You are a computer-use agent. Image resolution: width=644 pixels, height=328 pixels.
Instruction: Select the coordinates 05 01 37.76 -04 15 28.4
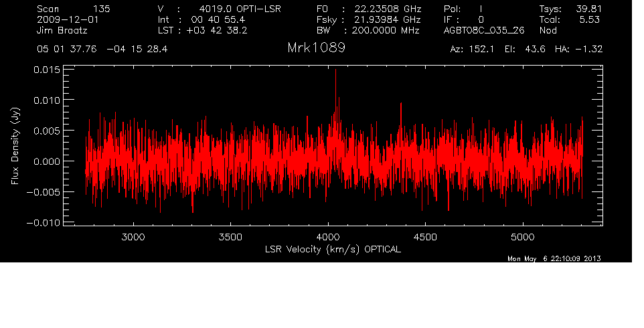click(102, 50)
